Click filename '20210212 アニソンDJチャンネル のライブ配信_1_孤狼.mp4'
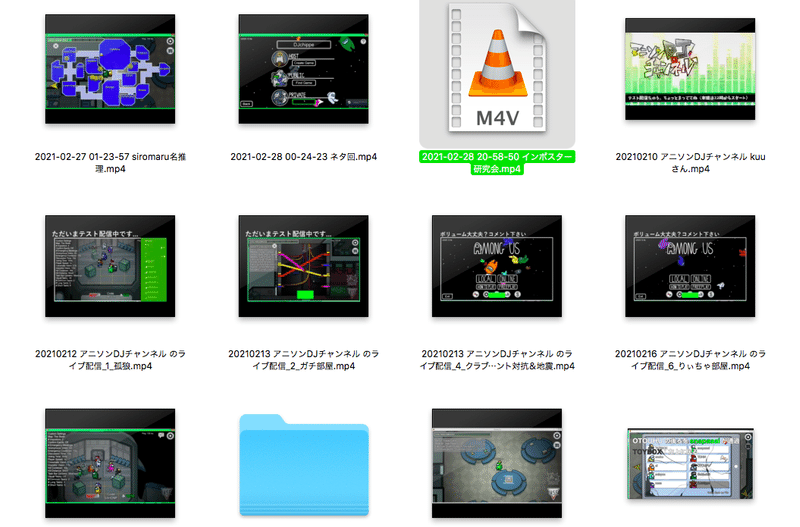This screenshot has width=800, height=527. (110, 360)
